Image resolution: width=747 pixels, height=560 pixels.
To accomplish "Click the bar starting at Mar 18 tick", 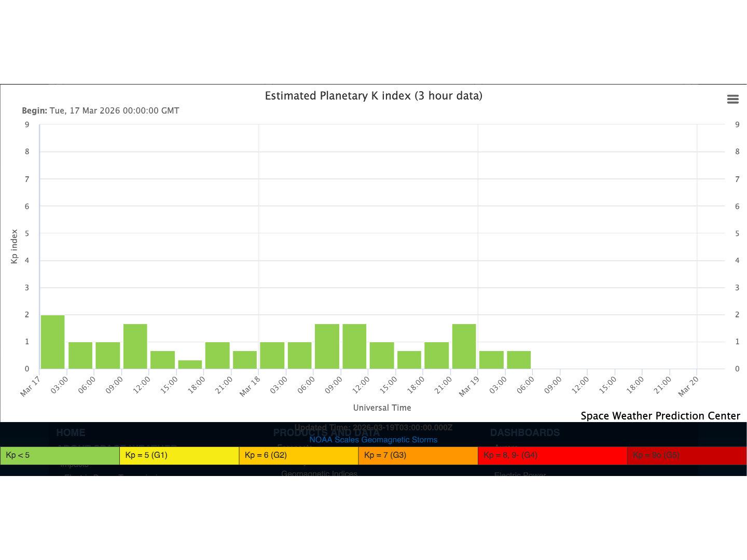I will click(272, 355).
